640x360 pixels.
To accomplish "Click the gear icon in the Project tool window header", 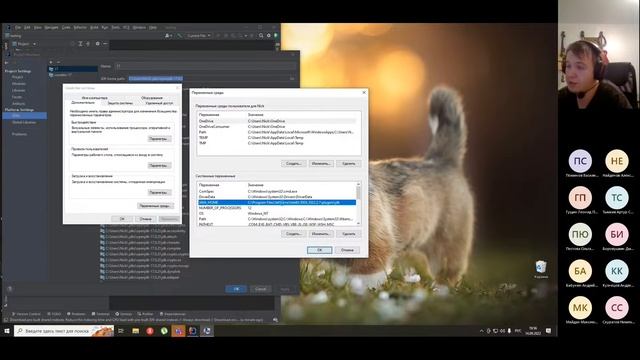I will 98,44.
